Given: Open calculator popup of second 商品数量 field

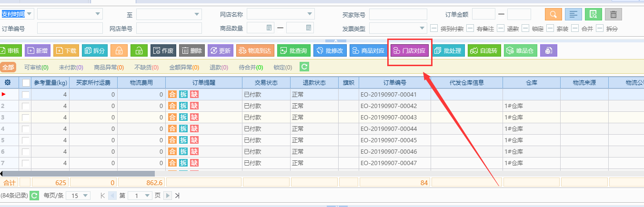Looking at the screenshot, I should click(x=309, y=28).
